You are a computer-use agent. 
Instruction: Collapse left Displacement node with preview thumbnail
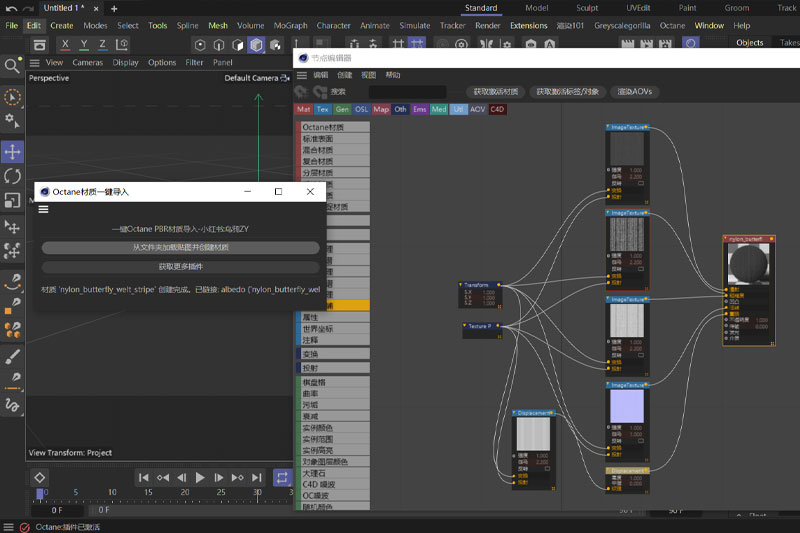click(514, 413)
